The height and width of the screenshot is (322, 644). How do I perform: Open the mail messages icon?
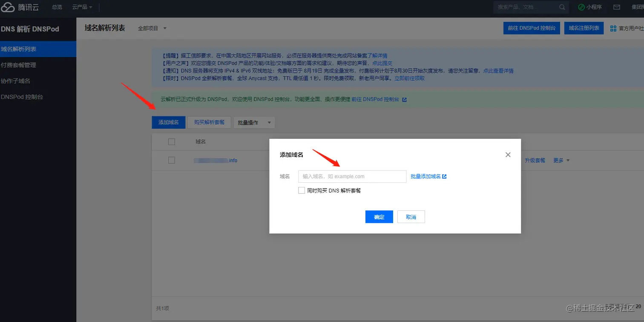pos(616,7)
